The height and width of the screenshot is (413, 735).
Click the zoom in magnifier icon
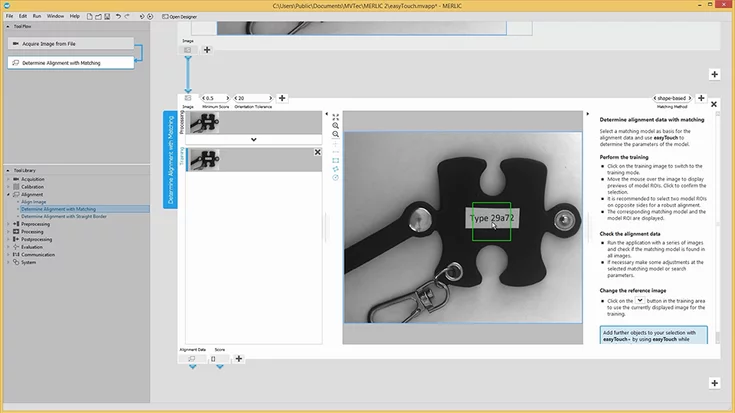335,125
